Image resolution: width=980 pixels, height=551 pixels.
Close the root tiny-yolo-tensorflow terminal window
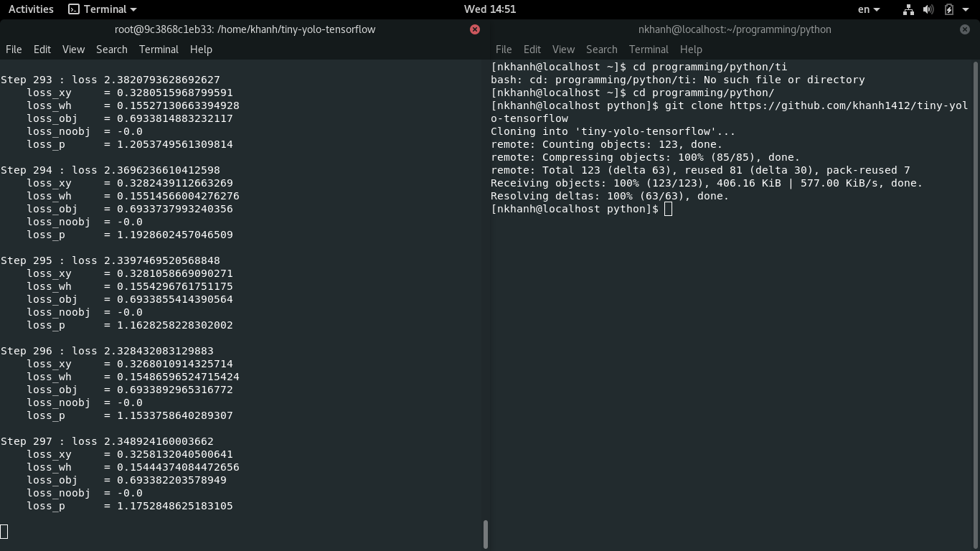point(475,29)
